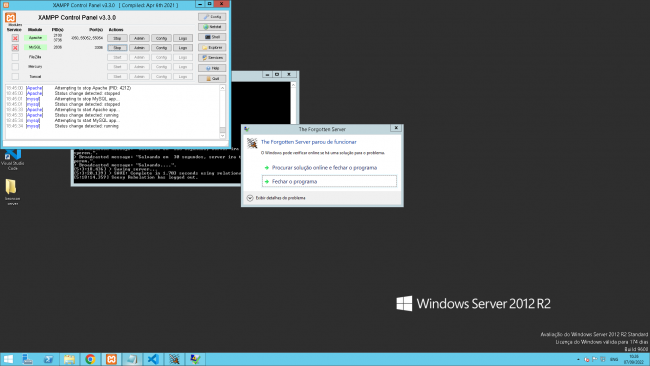Click the XAMPP orange logo icon
The width and height of the screenshot is (650, 366).
point(10,17)
